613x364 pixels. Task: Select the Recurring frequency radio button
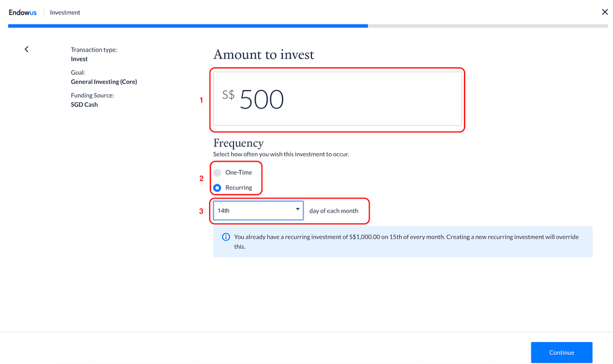tap(217, 188)
